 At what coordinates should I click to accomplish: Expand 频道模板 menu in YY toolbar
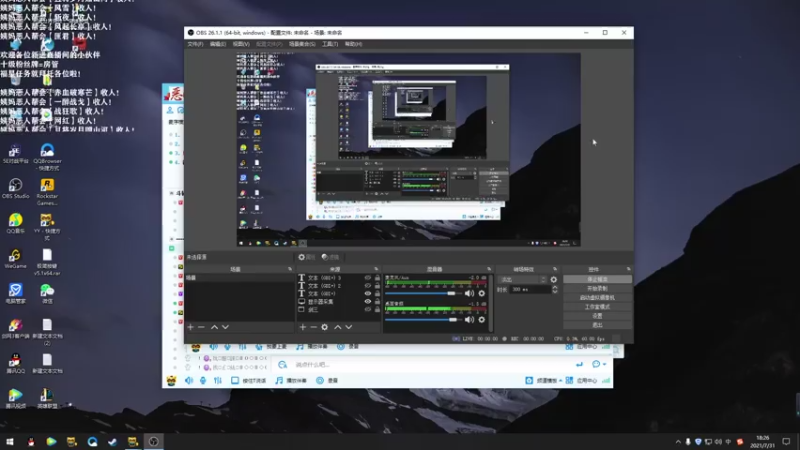(x=544, y=381)
